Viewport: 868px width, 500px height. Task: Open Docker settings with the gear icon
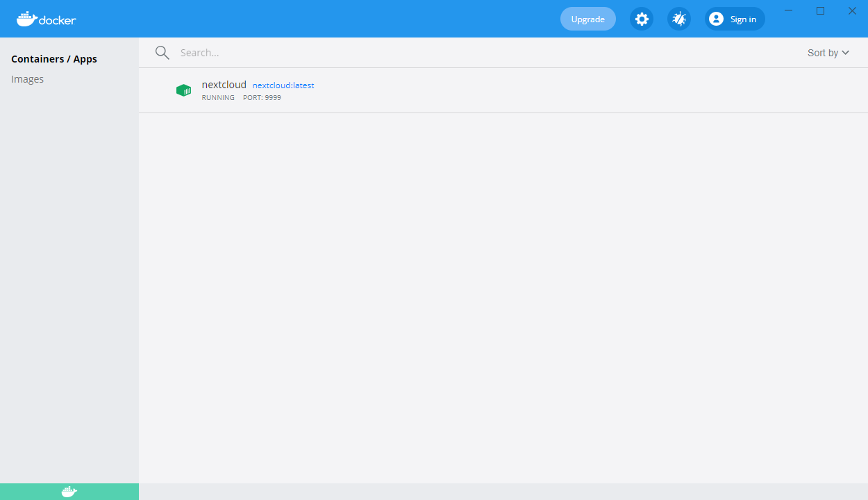641,19
